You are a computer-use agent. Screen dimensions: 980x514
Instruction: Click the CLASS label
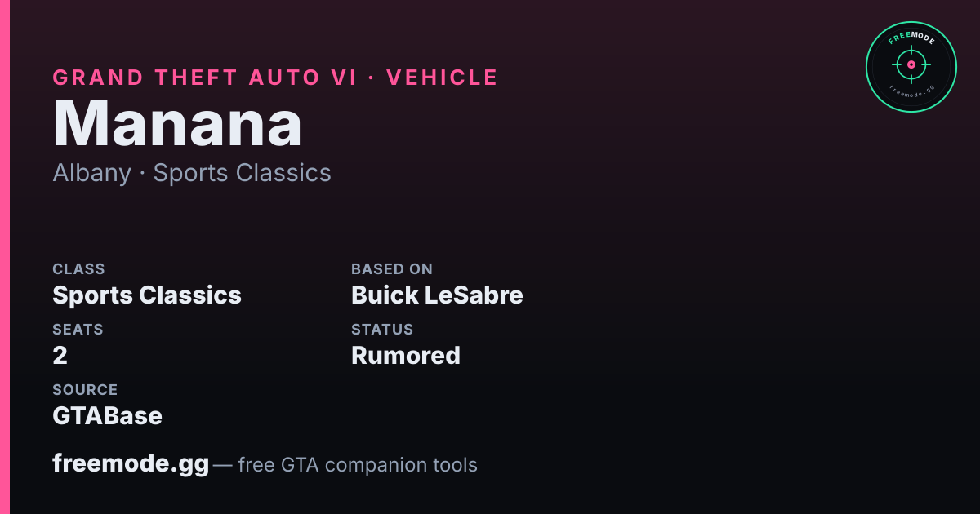pyautogui.click(x=78, y=269)
